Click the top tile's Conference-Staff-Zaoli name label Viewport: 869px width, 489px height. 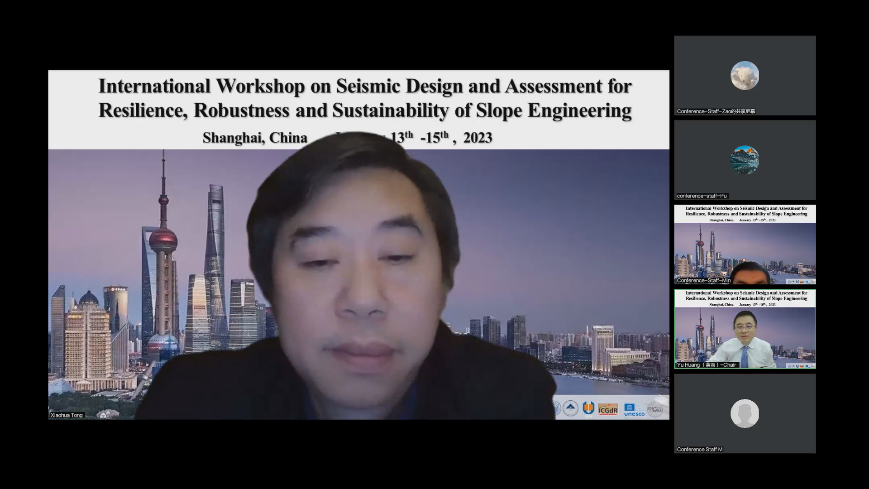[x=716, y=111]
